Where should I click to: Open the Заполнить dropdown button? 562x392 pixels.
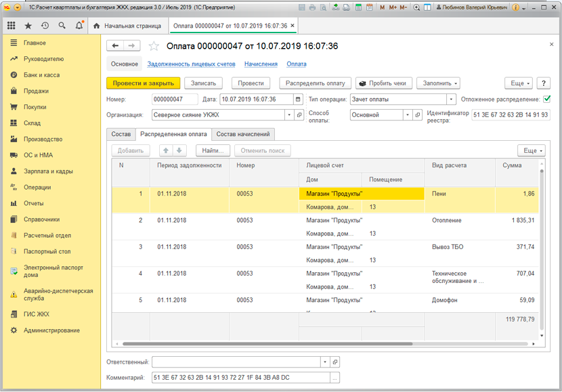click(440, 83)
